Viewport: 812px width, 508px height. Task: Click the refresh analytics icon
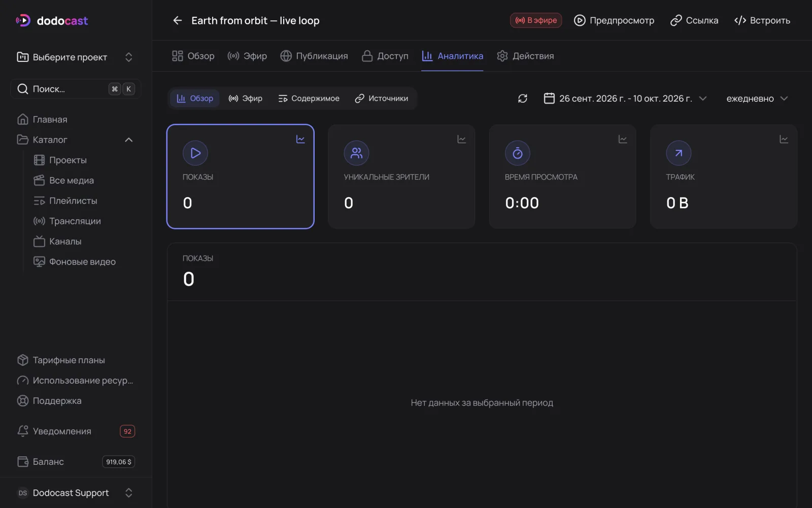pos(523,99)
